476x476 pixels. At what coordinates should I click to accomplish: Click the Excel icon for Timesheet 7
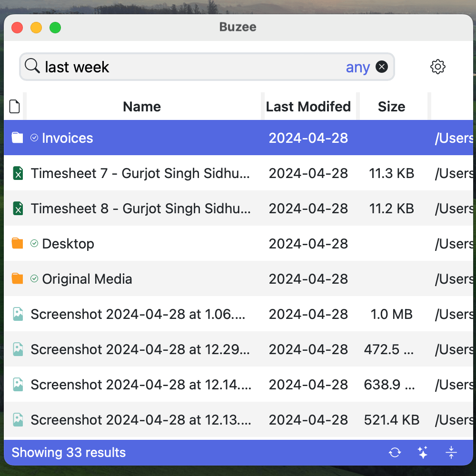pyautogui.click(x=18, y=173)
